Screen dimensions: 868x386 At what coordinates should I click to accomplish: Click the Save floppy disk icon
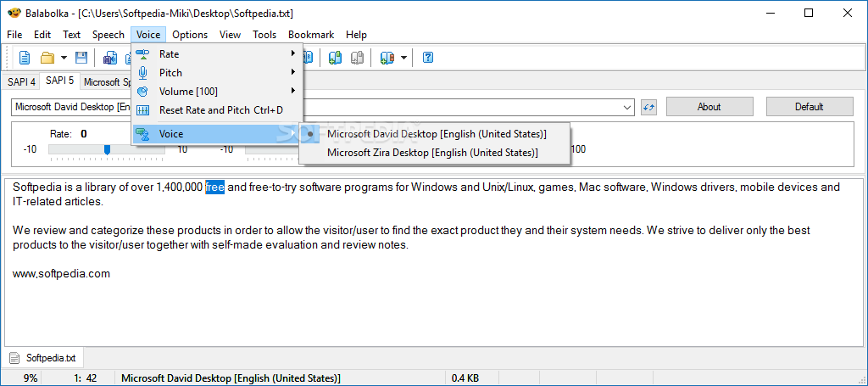click(x=81, y=58)
